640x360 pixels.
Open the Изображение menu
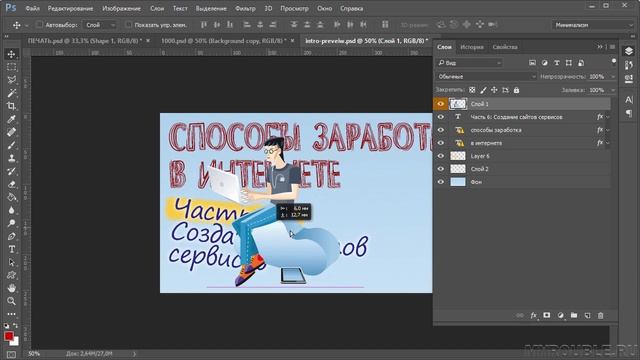tap(121, 8)
